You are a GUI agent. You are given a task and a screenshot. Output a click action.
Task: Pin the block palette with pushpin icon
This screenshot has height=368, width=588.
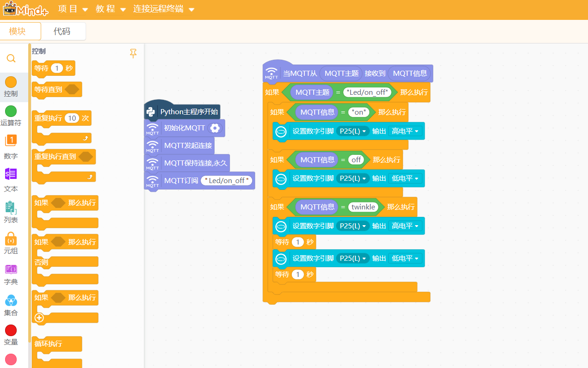133,54
